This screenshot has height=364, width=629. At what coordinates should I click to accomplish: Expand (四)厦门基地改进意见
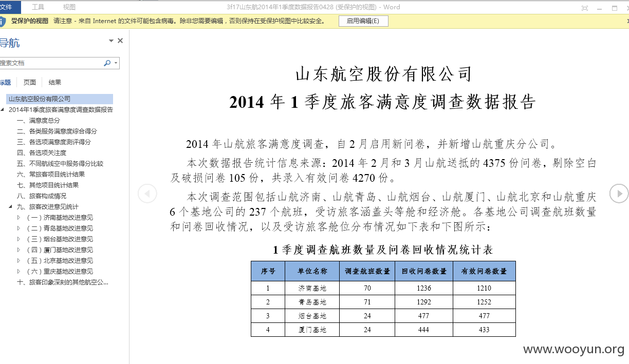coord(19,250)
